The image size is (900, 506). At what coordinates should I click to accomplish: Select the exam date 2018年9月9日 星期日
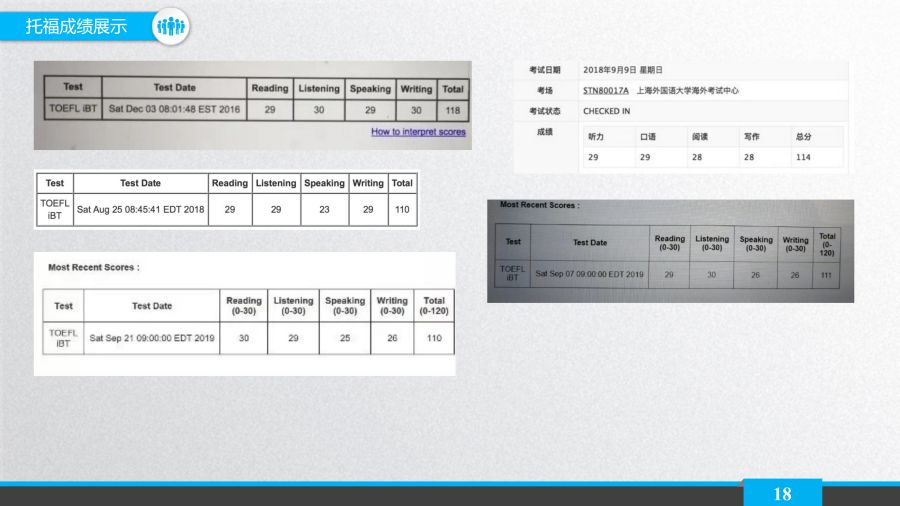click(623, 70)
